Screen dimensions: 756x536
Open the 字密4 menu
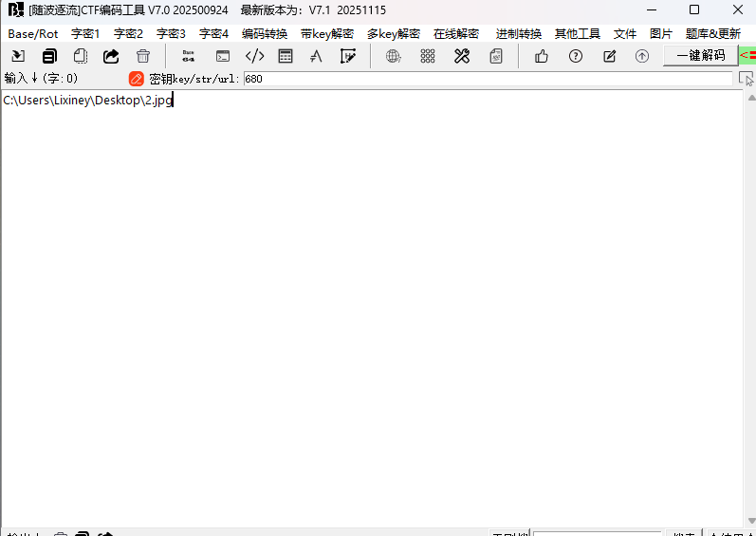(x=213, y=34)
